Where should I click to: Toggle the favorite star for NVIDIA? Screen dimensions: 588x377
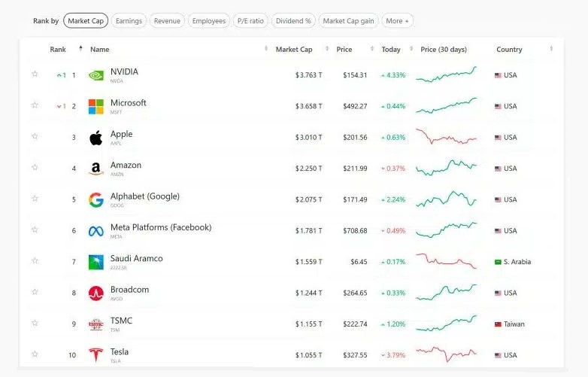35,74
